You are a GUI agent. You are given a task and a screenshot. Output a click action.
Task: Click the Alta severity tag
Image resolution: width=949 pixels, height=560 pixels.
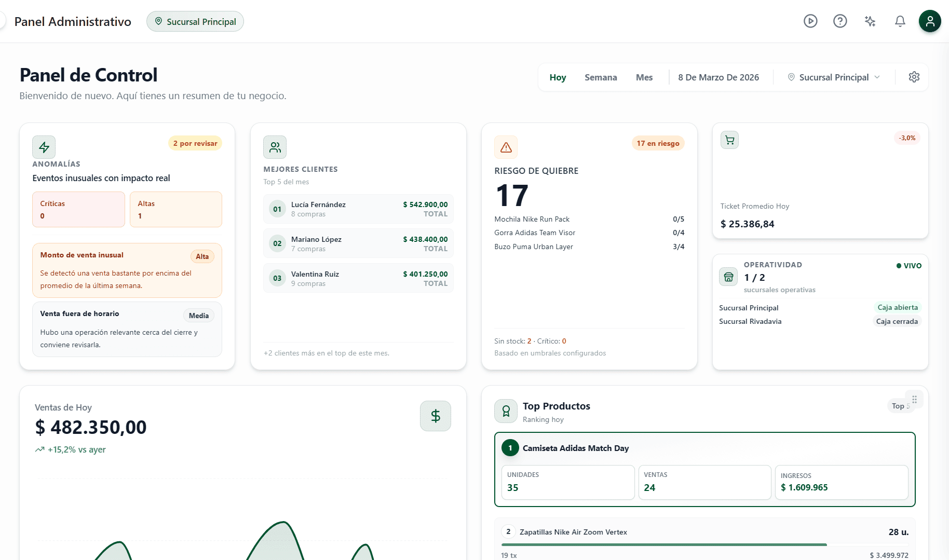202,256
